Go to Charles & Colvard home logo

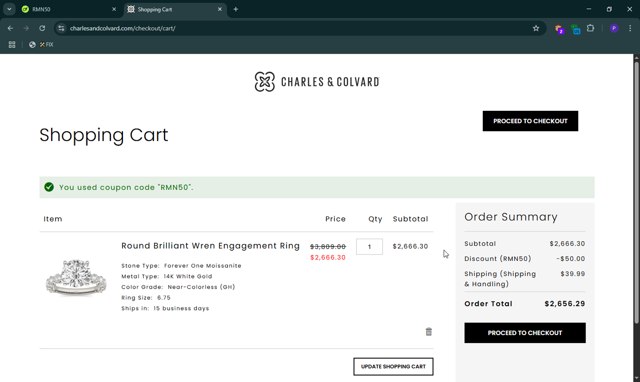[317, 82]
